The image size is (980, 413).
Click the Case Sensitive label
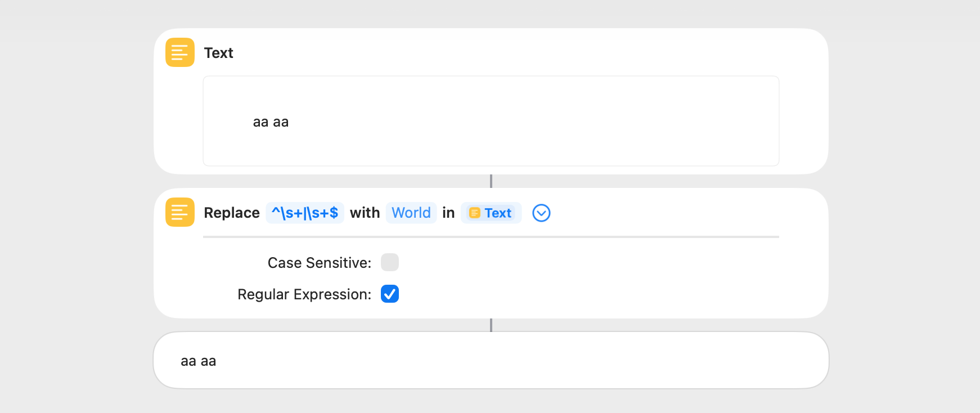click(x=319, y=263)
